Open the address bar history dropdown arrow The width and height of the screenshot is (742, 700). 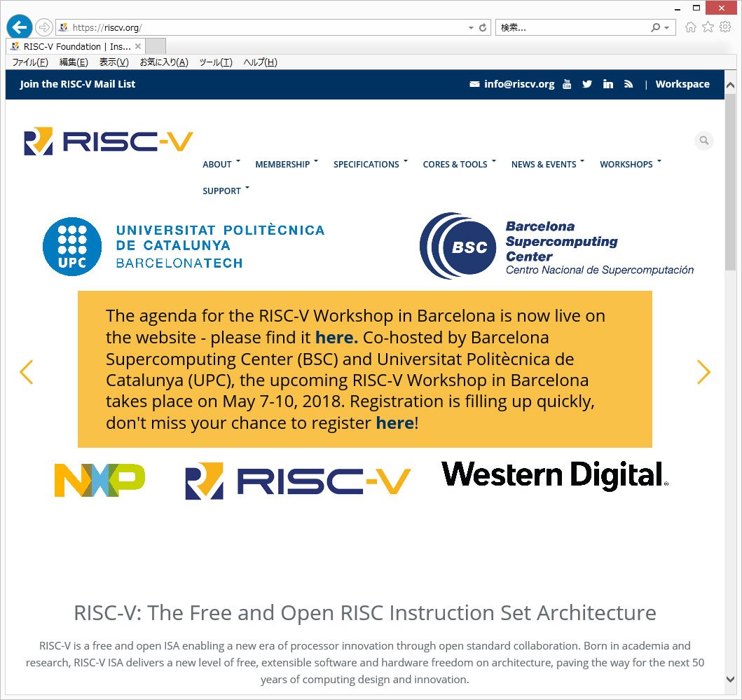point(471,28)
